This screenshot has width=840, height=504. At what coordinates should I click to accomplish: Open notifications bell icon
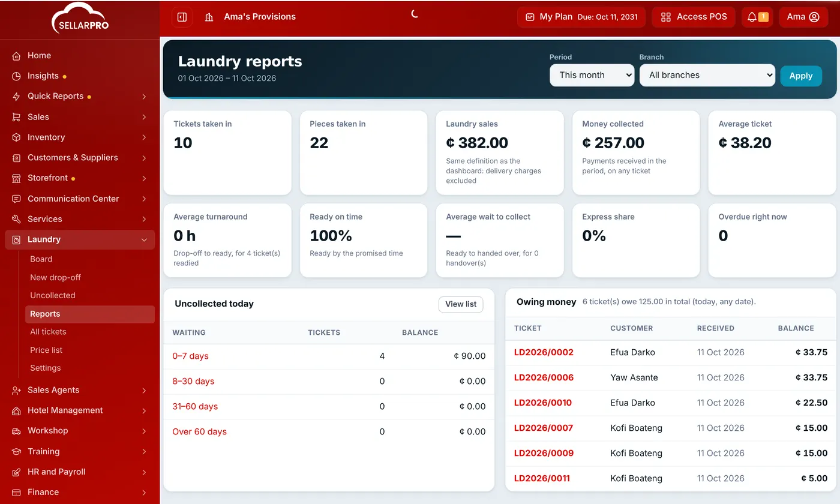[x=752, y=17]
